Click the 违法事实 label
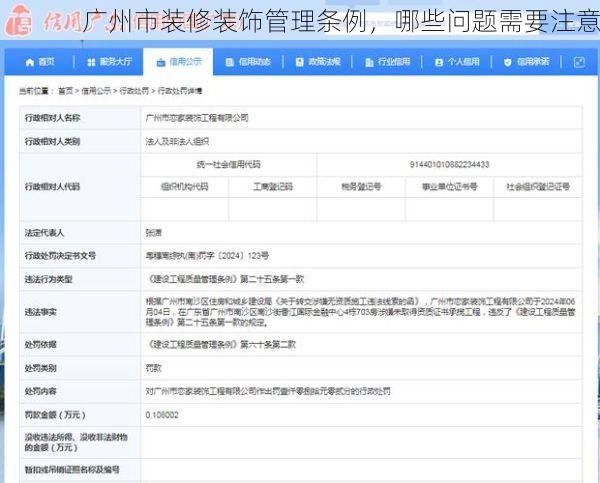 [40, 312]
